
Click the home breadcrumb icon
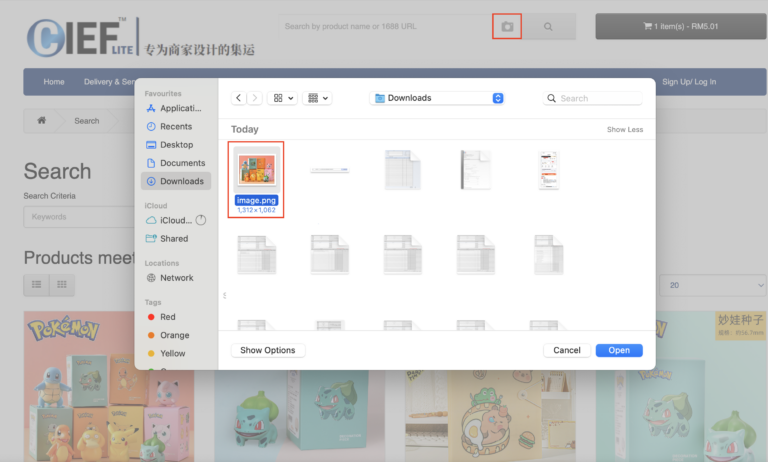click(42, 120)
